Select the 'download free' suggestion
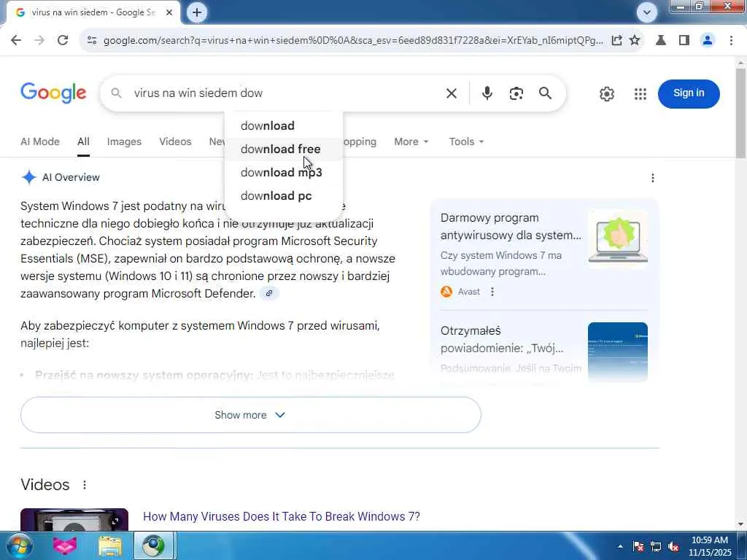The width and height of the screenshot is (747, 560). (x=284, y=149)
